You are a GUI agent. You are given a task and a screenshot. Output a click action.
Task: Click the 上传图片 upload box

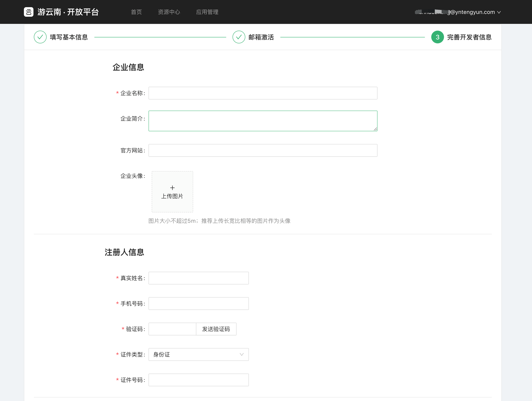tap(172, 192)
